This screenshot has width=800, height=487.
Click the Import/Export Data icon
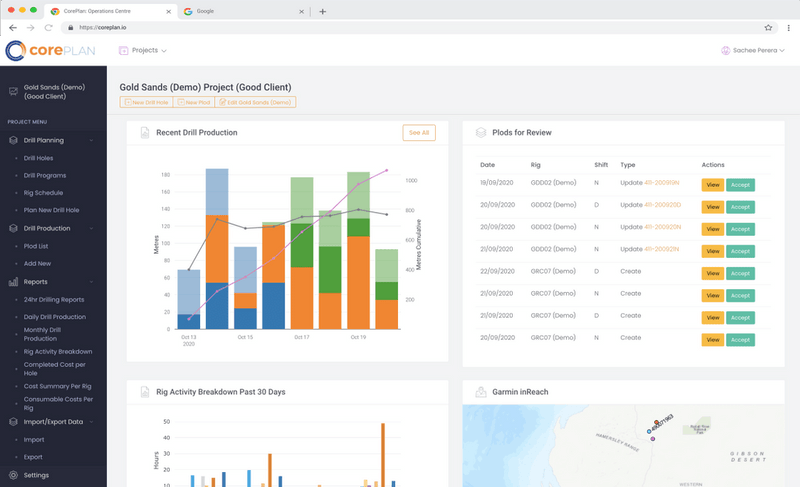tap(13, 422)
